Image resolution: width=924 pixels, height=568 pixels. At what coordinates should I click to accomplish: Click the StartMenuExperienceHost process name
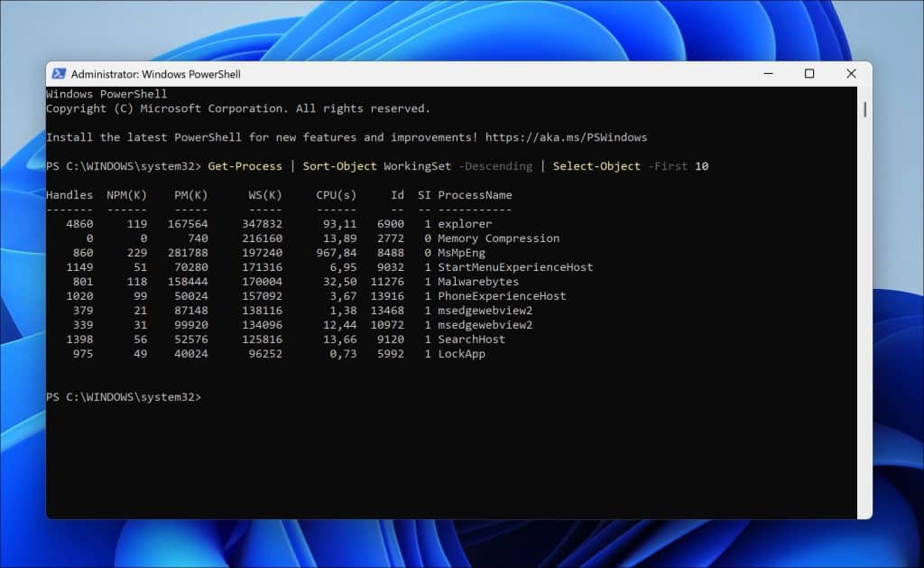pyautogui.click(x=515, y=267)
